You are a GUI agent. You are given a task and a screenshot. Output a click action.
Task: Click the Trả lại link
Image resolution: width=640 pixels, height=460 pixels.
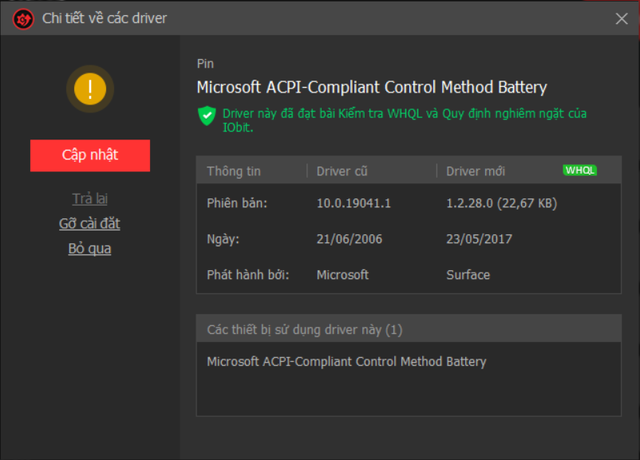tap(90, 198)
